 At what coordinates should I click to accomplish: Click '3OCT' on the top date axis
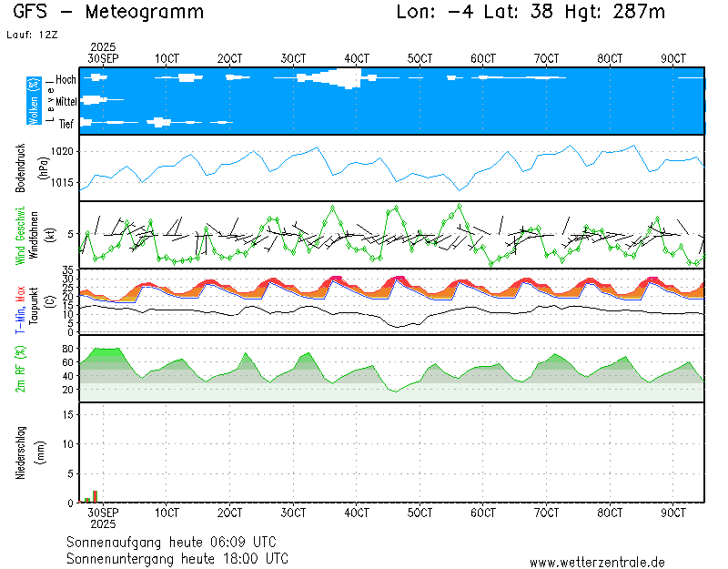point(293,58)
